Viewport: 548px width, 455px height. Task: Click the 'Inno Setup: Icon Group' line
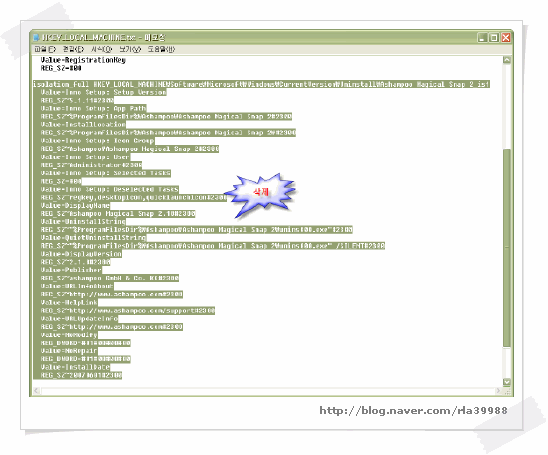pyautogui.click(x=98, y=140)
